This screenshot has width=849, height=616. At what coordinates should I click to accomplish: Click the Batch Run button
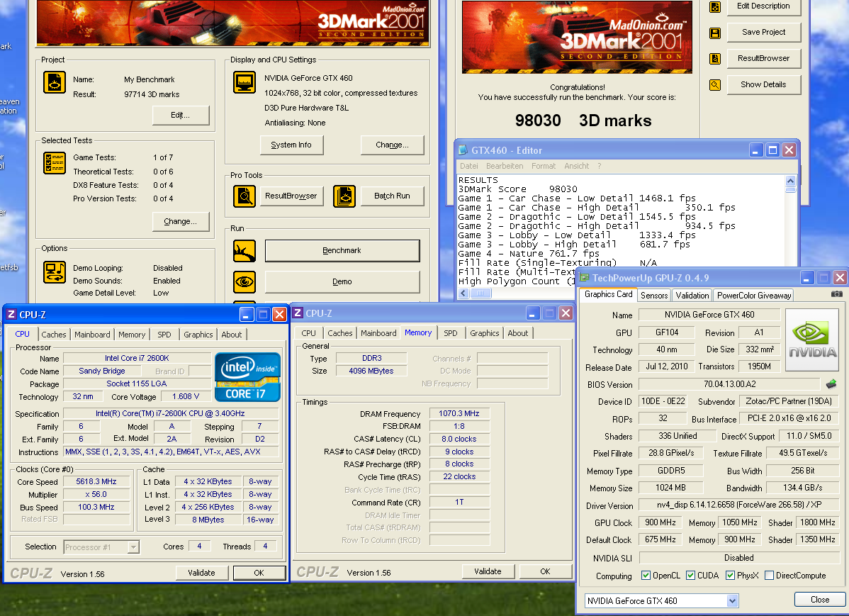coord(392,196)
